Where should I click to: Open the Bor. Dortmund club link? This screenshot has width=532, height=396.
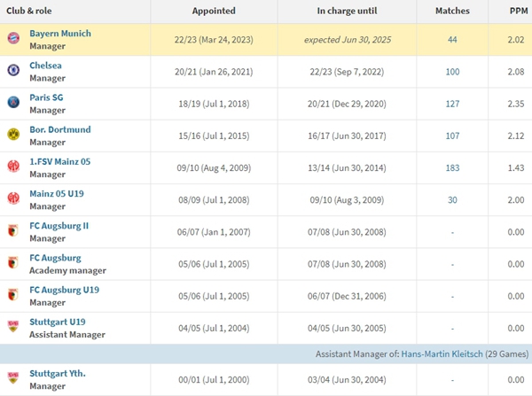60,129
